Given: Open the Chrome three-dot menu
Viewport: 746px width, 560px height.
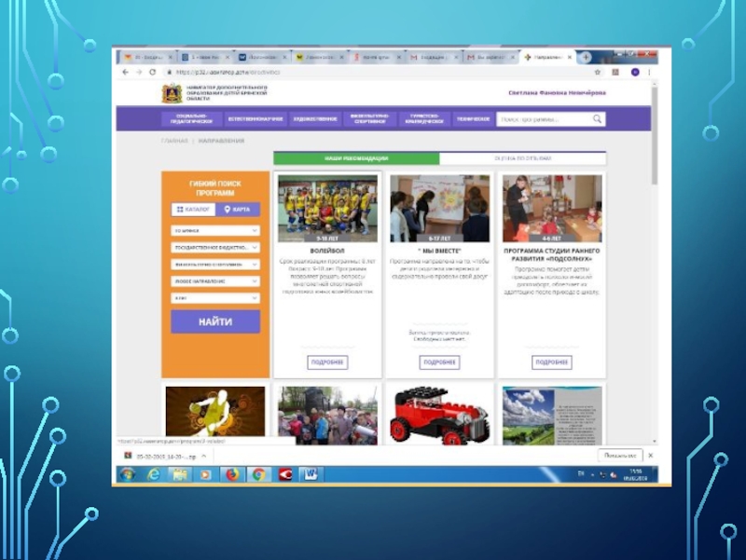Looking at the screenshot, I should click(649, 73).
